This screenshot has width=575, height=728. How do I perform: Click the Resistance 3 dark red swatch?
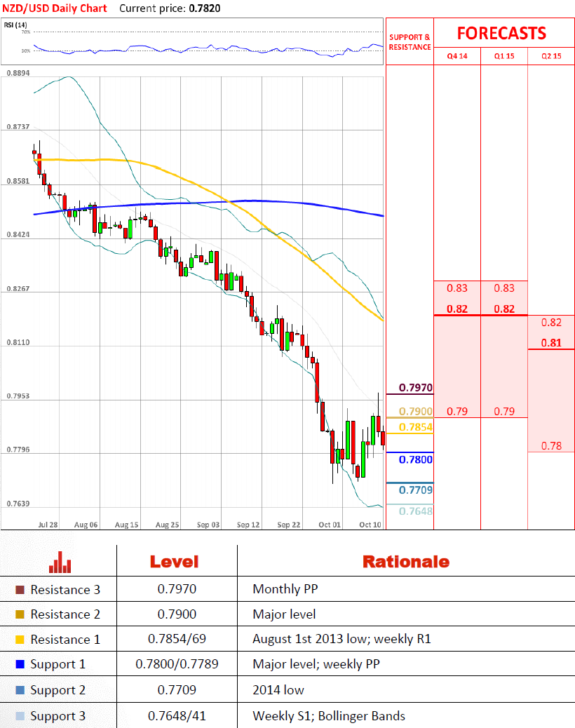pos(20,590)
